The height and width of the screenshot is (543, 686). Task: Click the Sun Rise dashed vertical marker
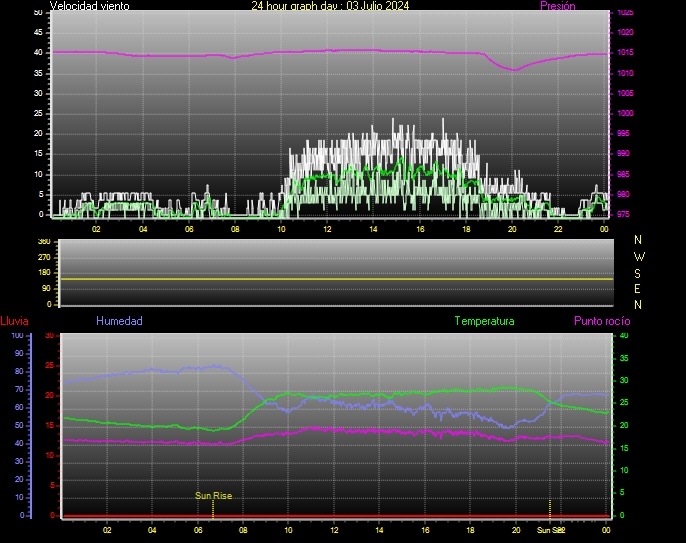(213, 510)
